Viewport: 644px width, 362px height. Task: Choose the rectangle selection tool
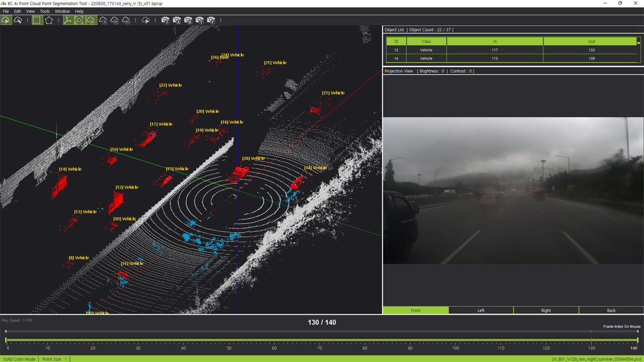tap(36, 20)
